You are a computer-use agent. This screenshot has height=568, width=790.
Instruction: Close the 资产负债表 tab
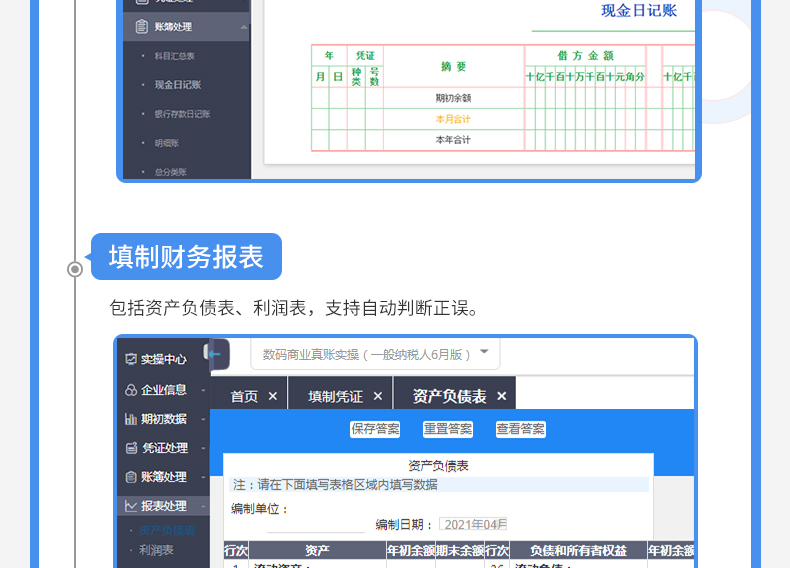[502, 396]
